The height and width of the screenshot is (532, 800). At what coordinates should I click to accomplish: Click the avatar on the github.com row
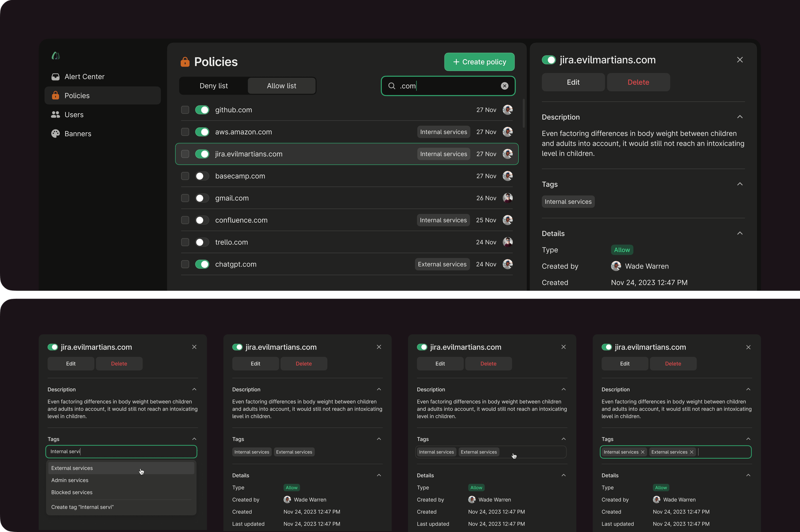coord(508,110)
